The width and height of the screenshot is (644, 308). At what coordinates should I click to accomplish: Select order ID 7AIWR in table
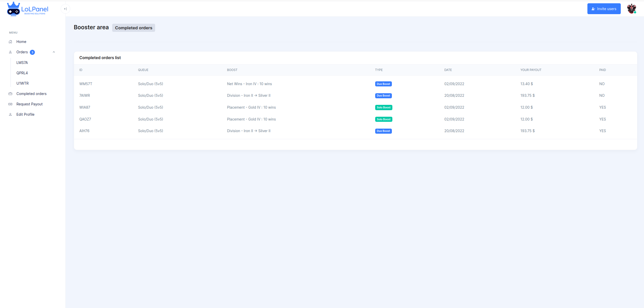85,96
